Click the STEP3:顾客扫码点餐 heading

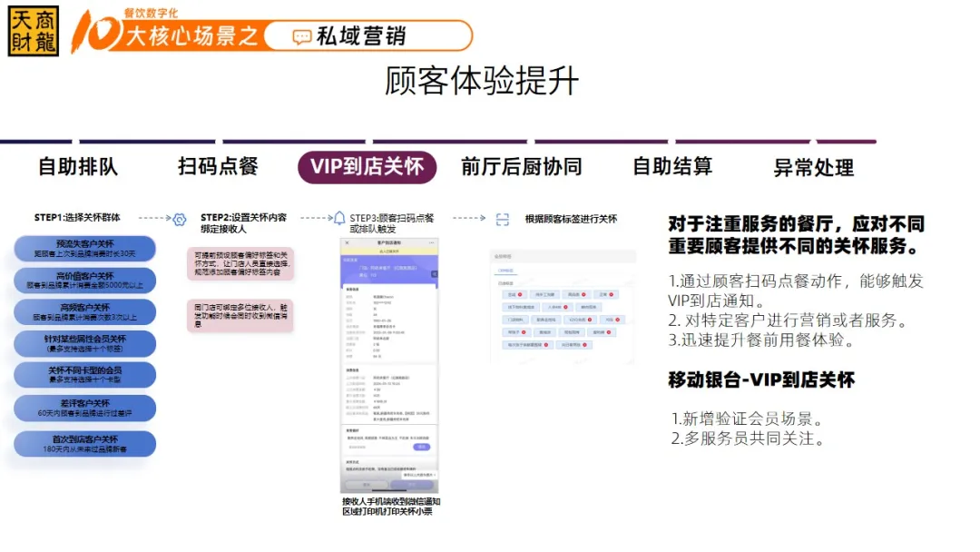coord(392,218)
